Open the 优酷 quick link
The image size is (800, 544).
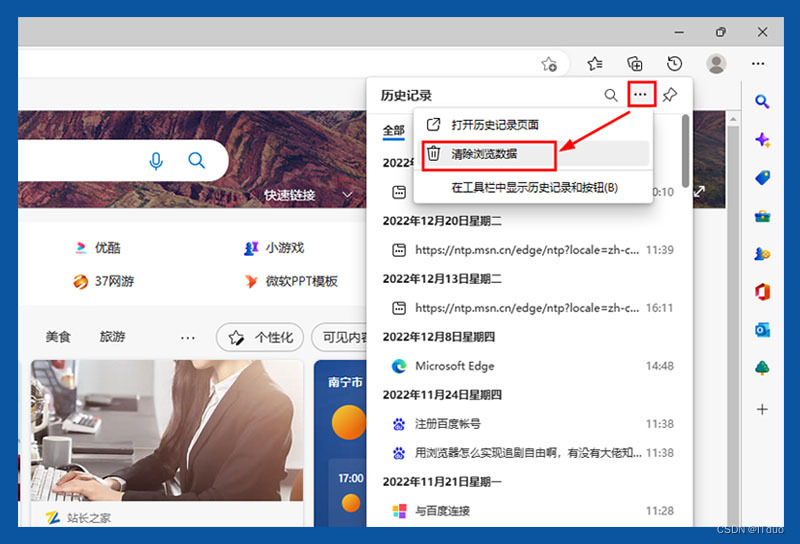click(x=97, y=248)
